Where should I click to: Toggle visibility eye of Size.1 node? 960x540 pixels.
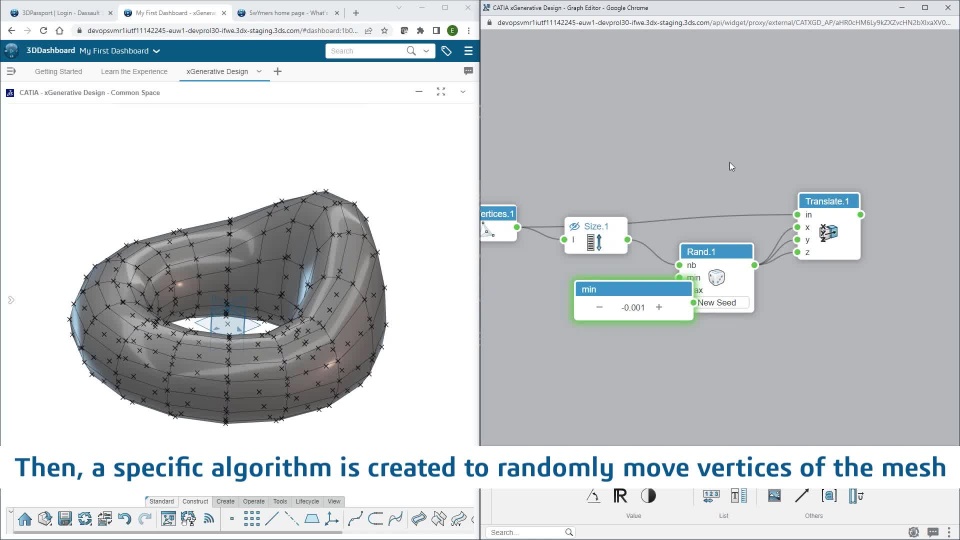pyautogui.click(x=574, y=227)
